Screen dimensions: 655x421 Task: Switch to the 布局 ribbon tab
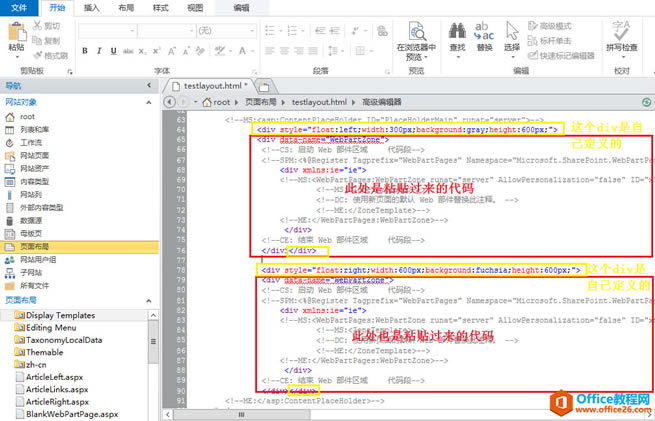pos(126,8)
